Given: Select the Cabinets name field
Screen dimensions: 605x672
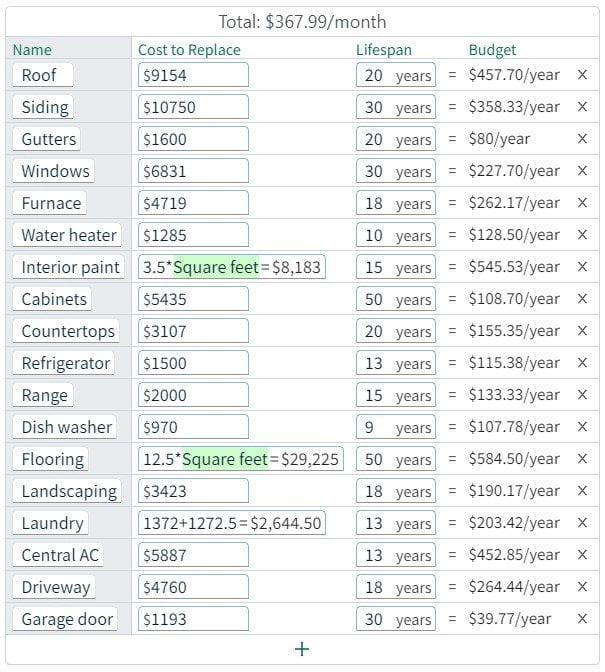Looking at the screenshot, I should (54, 299).
